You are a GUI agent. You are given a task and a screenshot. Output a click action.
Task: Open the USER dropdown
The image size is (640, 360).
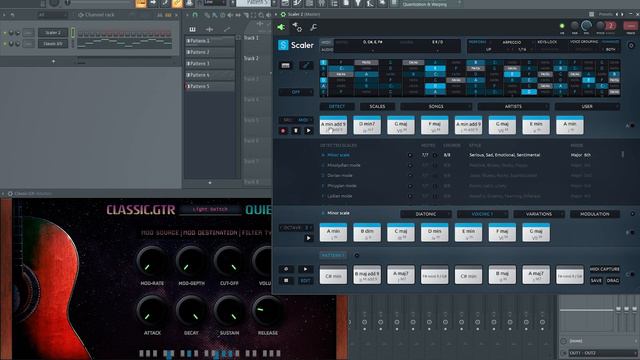587,107
